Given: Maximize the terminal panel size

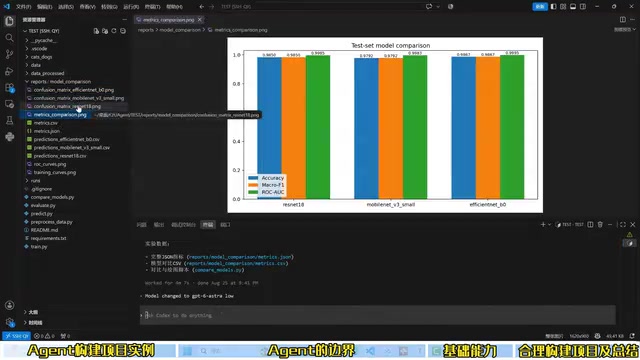Looking at the screenshot, I should 622,224.
